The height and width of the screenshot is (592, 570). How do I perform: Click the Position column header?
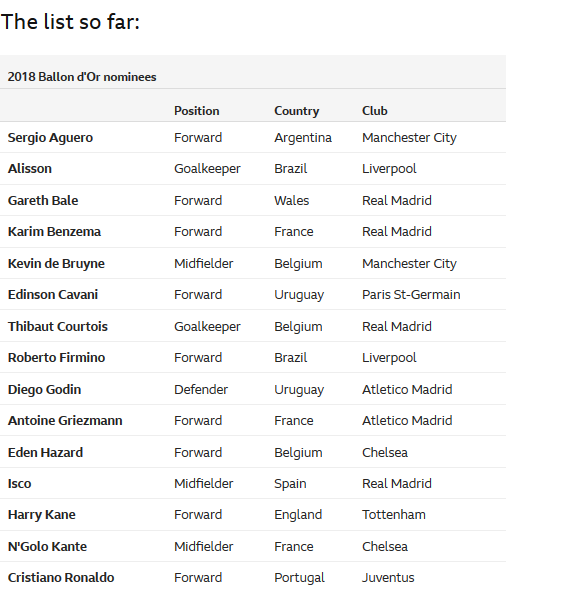tap(196, 111)
